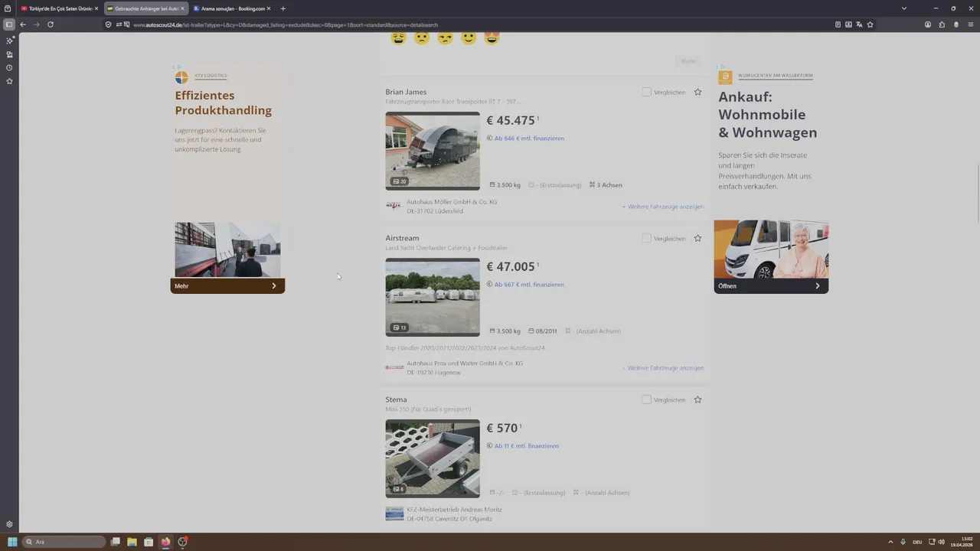Select the unamused emoji rating
980x551 pixels.
click(x=445, y=37)
